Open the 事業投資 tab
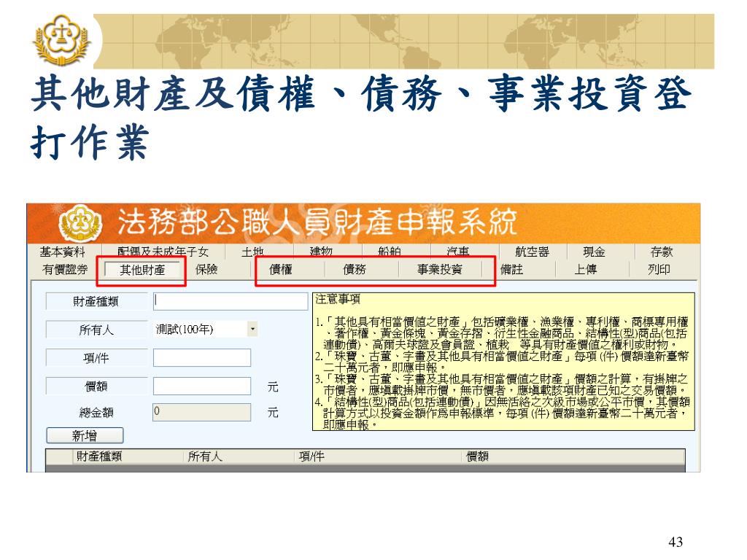Viewport: 747px width, 560px height. pos(440,270)
